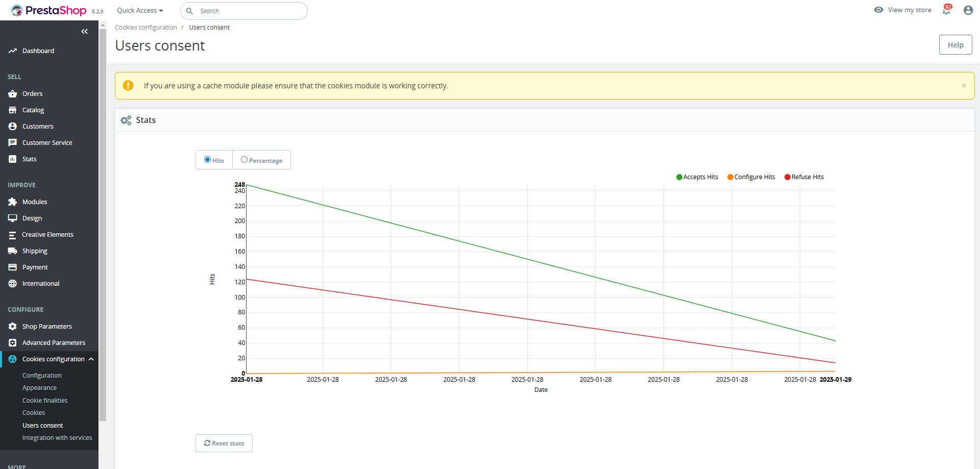The width and height of the screenshot is (980, 469).
Task: Click the Orders basket icon
Action: click(x=13, y=94)
